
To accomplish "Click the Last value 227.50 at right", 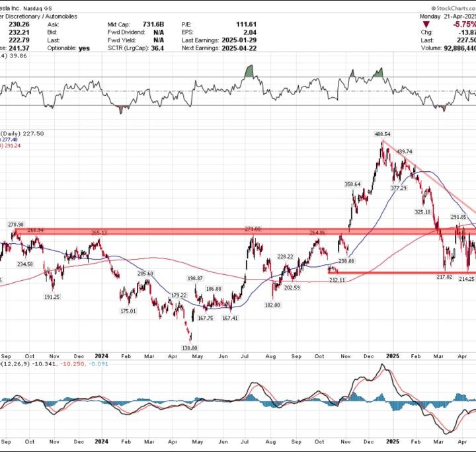I will 467,40.
